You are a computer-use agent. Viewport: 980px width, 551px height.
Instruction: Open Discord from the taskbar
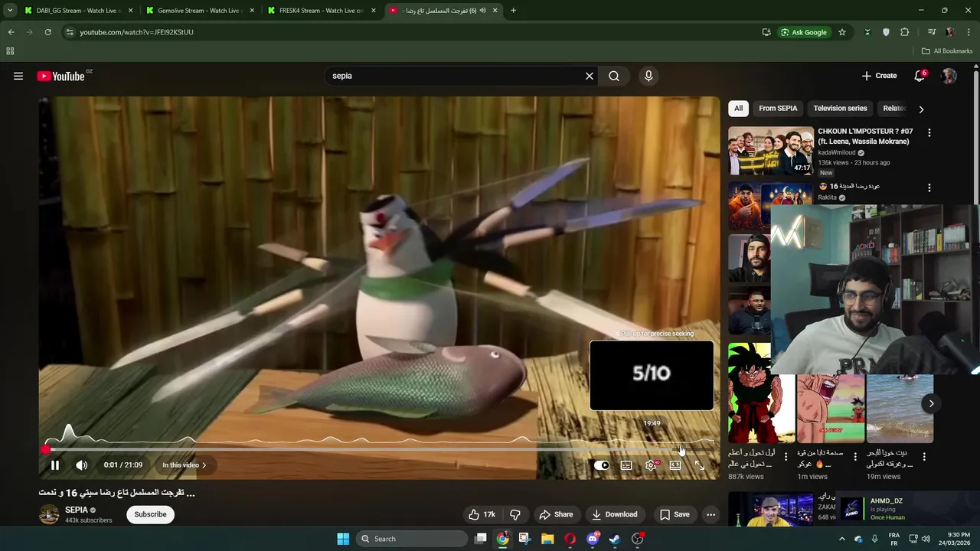[x=593, y=539]
